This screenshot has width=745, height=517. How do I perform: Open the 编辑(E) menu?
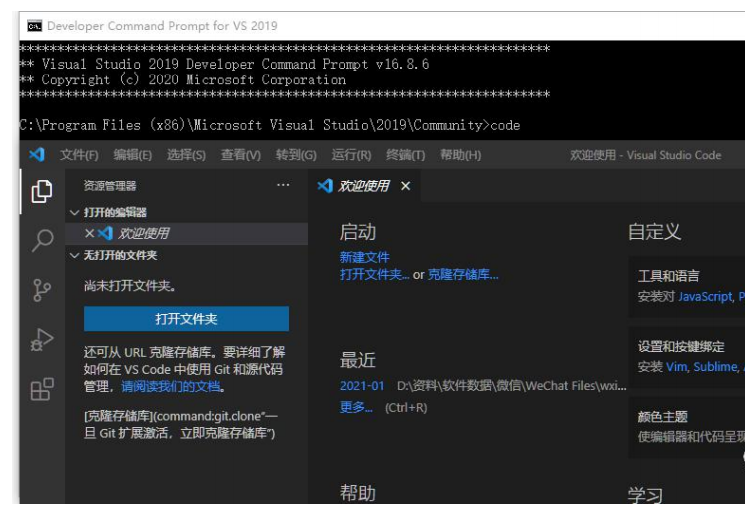(x=133, y=155)
